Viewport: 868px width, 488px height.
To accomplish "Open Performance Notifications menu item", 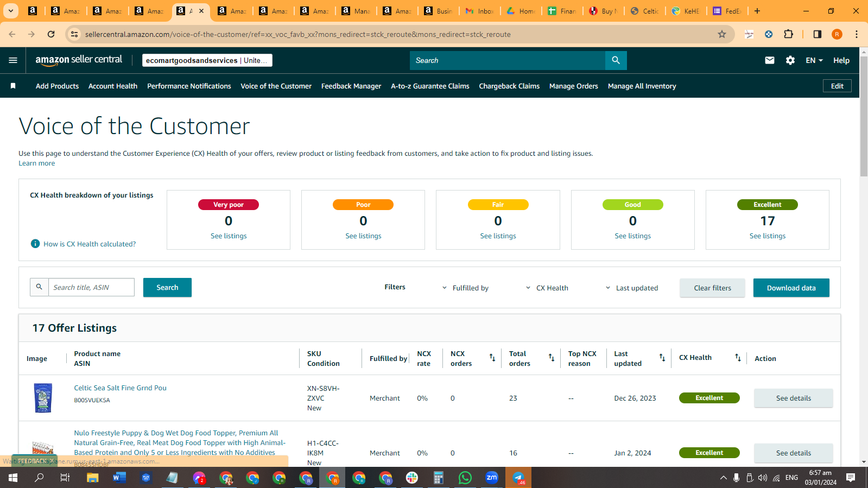I will [189, 86].
